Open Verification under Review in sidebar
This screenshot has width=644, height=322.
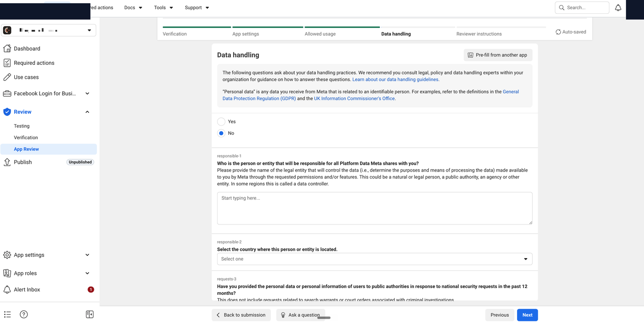point(26,138)
